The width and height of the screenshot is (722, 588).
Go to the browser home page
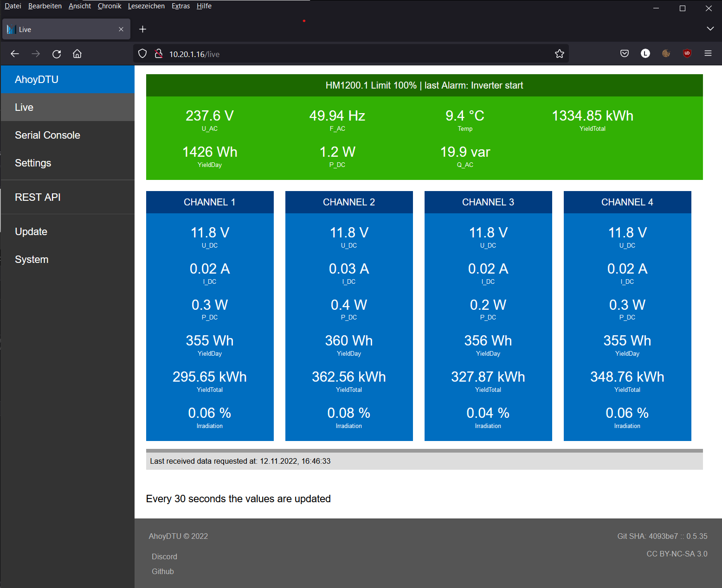pyautogui.click(x=77, y=54)
